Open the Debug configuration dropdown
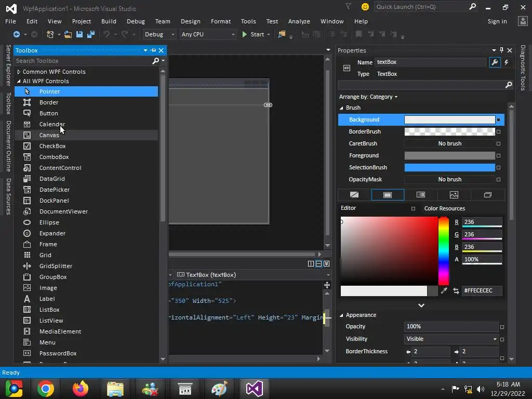This screenshot has width=532, height=399. coord(159,34)
